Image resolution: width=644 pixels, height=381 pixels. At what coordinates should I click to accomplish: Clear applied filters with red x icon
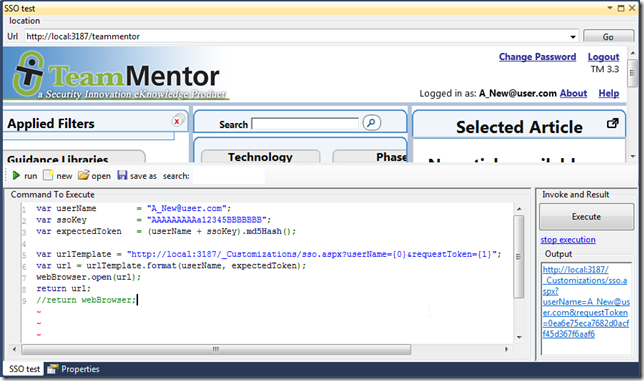(x=177, y=121)
